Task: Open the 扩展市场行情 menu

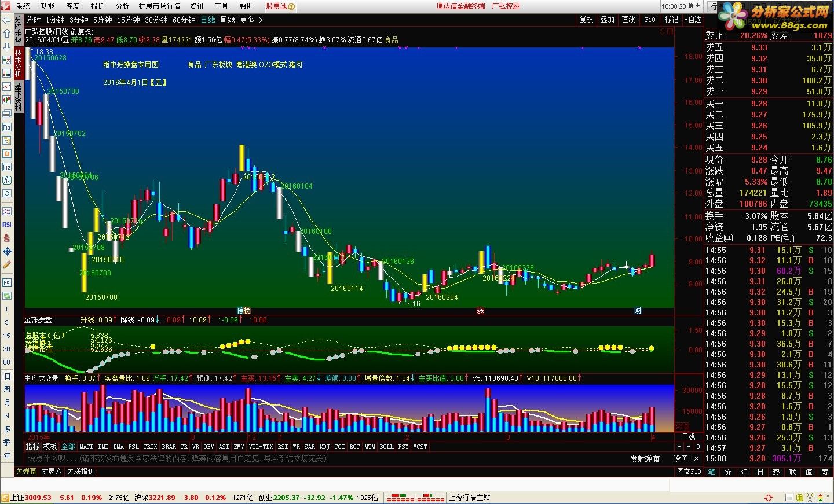Action: 159,6
